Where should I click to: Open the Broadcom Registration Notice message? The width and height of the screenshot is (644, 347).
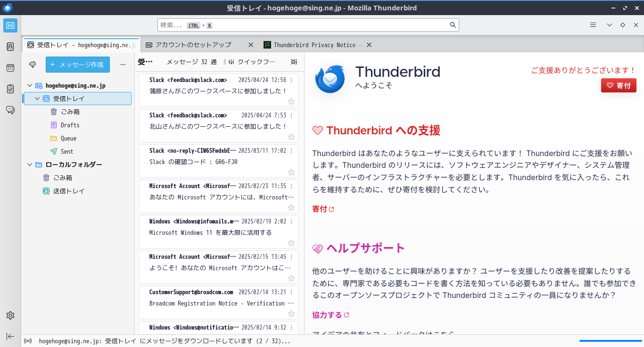pos(219,303)
